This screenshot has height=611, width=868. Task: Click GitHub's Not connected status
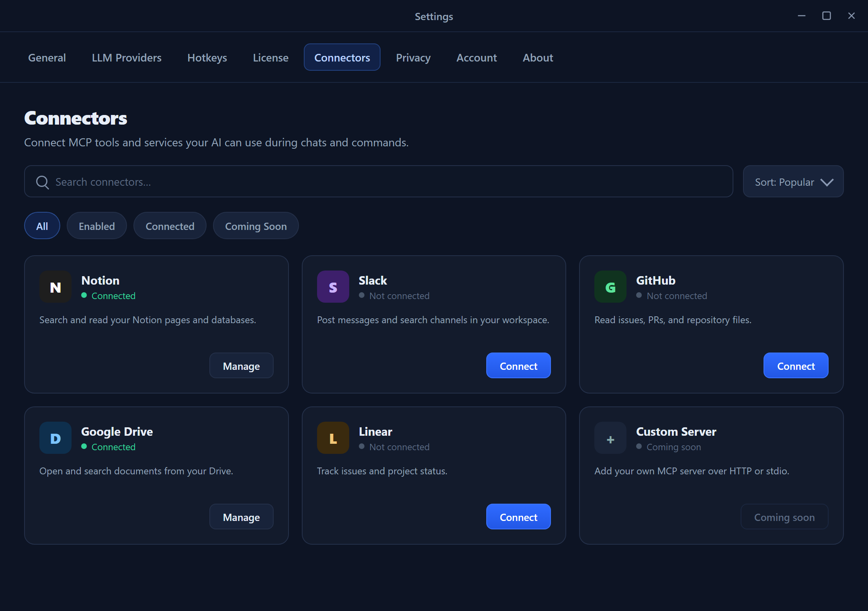(671, 296)
